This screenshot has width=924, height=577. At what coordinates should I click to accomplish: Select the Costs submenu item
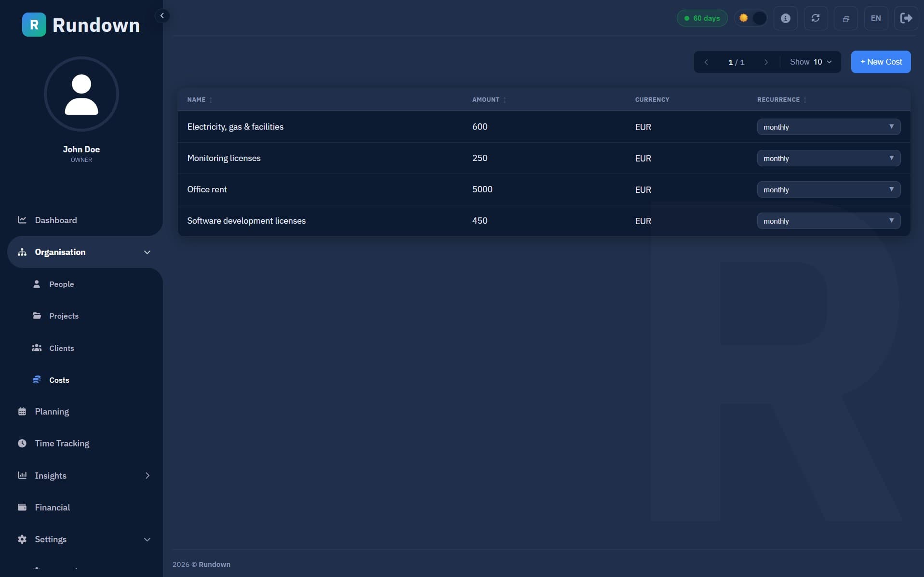(59, 380)
